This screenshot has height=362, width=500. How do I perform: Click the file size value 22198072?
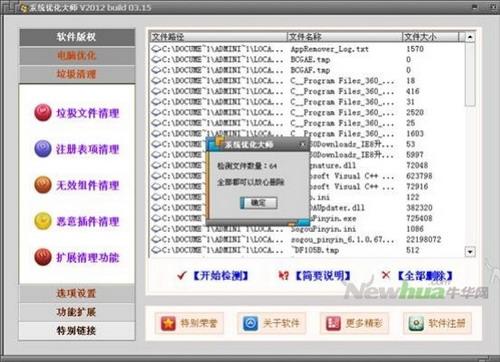pos(424,239)
